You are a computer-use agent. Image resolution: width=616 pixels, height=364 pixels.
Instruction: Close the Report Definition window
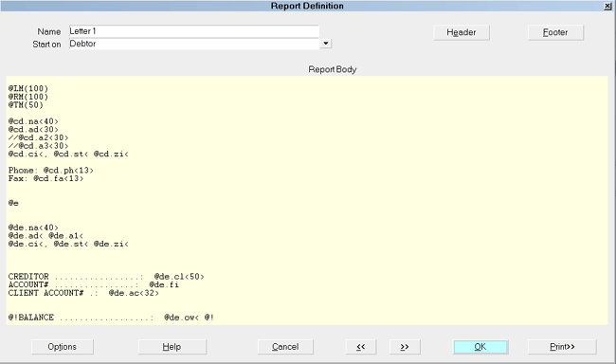click(x=607, y=6)
